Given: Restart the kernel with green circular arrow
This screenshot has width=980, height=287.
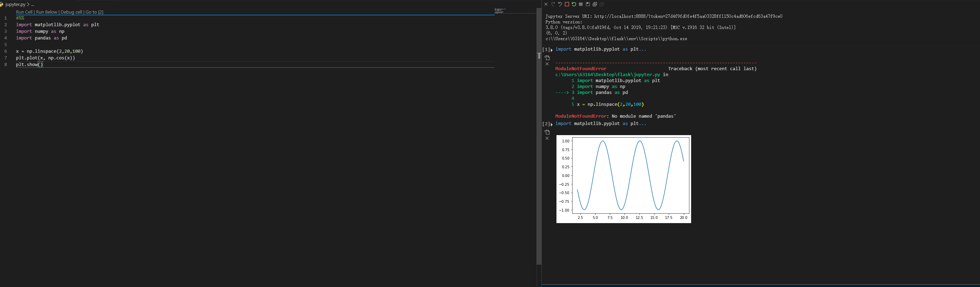Looking at the screenshot, I should [574, 5].
